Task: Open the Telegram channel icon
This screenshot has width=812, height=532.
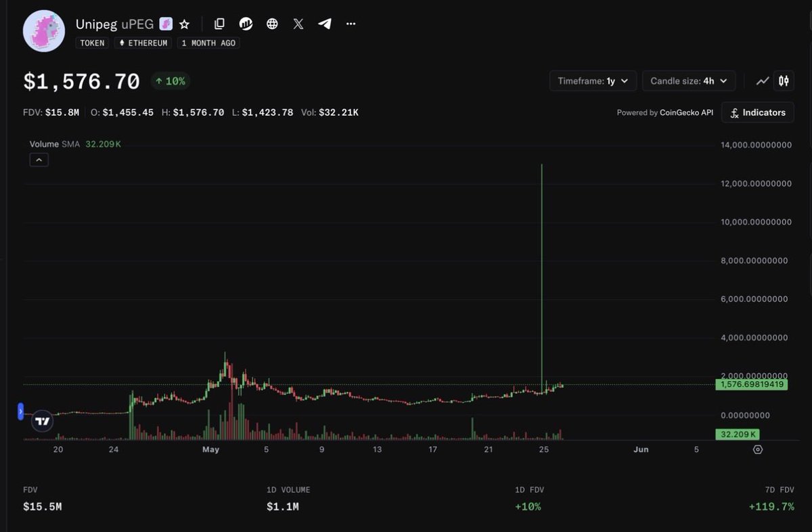Action: 325,24
